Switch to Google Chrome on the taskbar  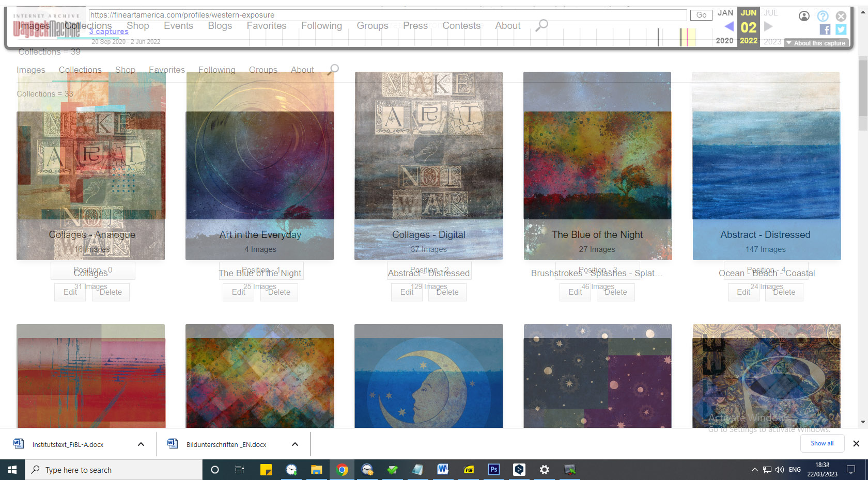[x=342, y=470]
